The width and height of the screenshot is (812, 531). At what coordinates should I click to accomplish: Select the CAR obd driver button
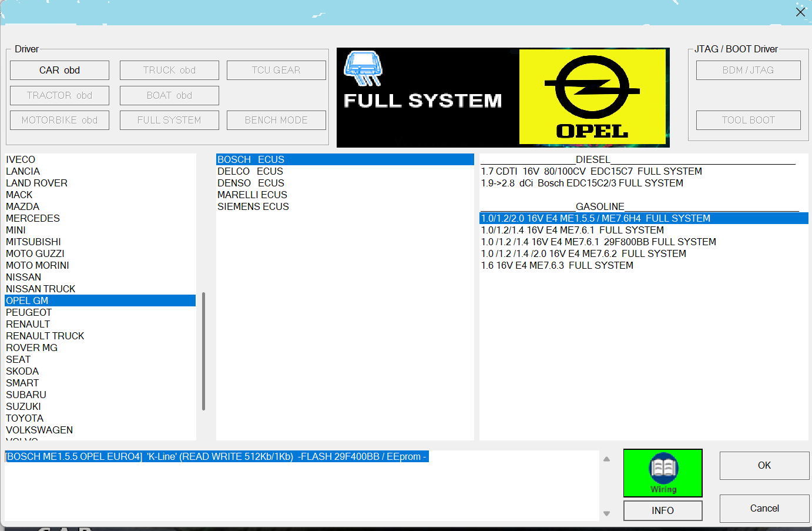click(59, 70)
